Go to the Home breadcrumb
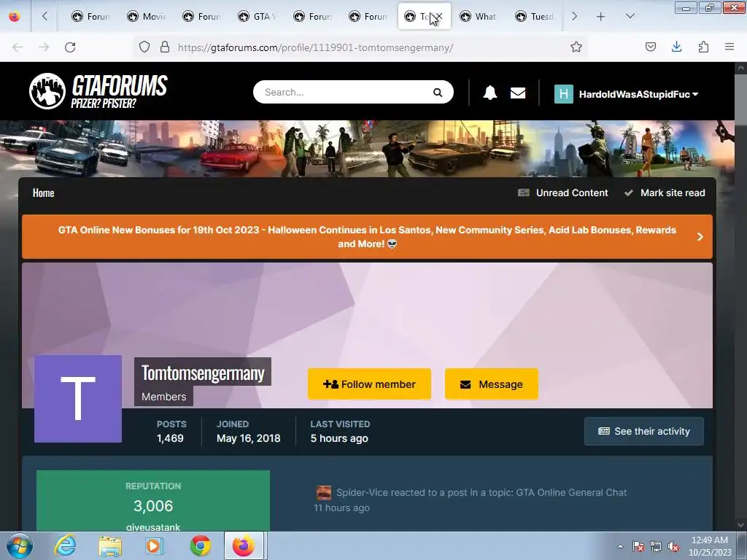Viewport: 747px width, 560px height. 43,192
